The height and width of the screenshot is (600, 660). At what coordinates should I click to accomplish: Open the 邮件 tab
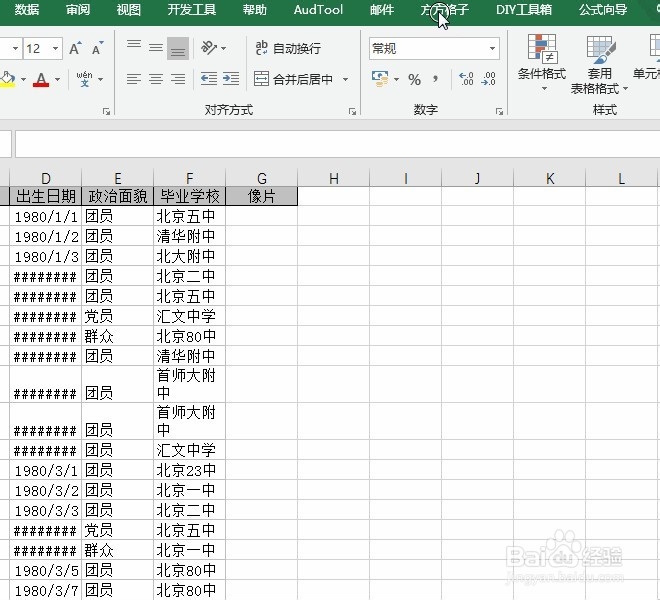382,9
